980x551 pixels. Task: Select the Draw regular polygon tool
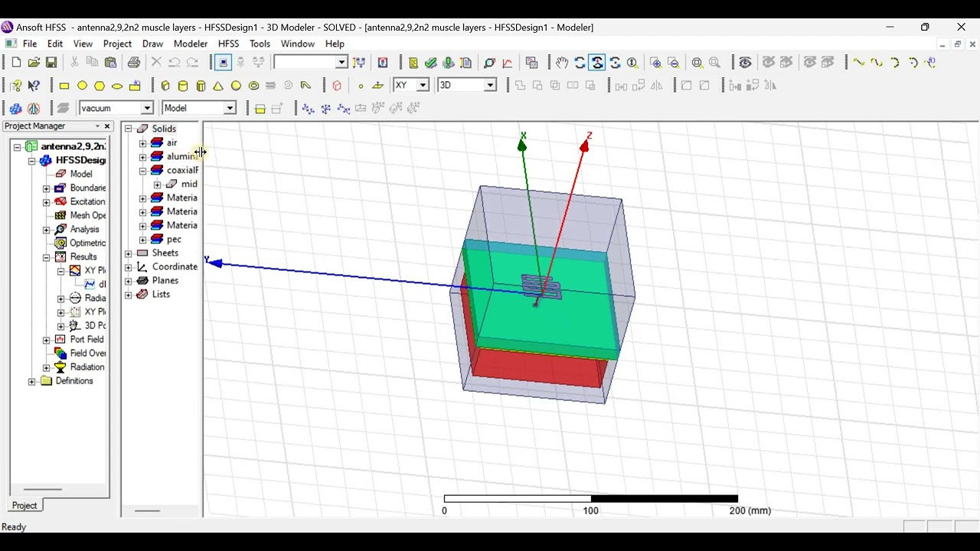click(100, 86)
